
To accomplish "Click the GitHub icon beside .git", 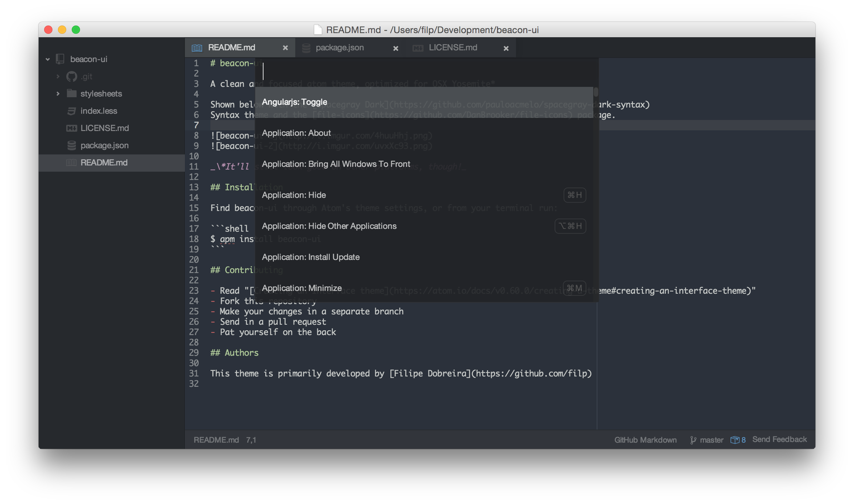I will tap(72, 76).
